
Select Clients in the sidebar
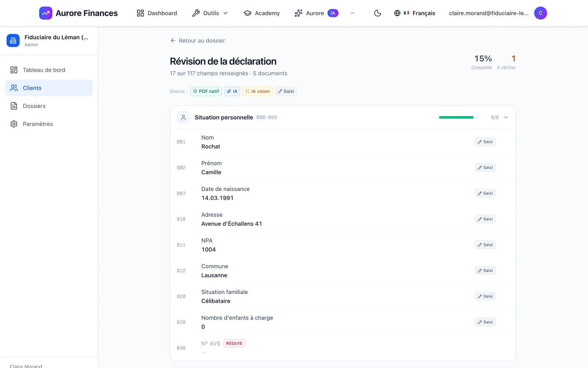tap(49, 88)
